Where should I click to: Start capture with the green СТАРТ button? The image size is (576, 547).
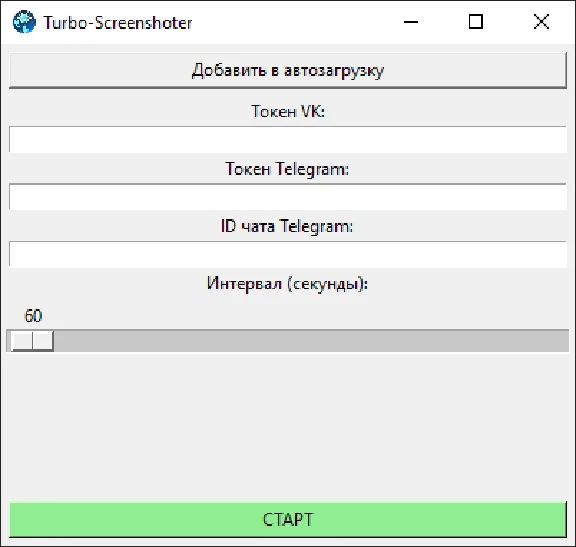pyautogui.click(x=288, y=520)
